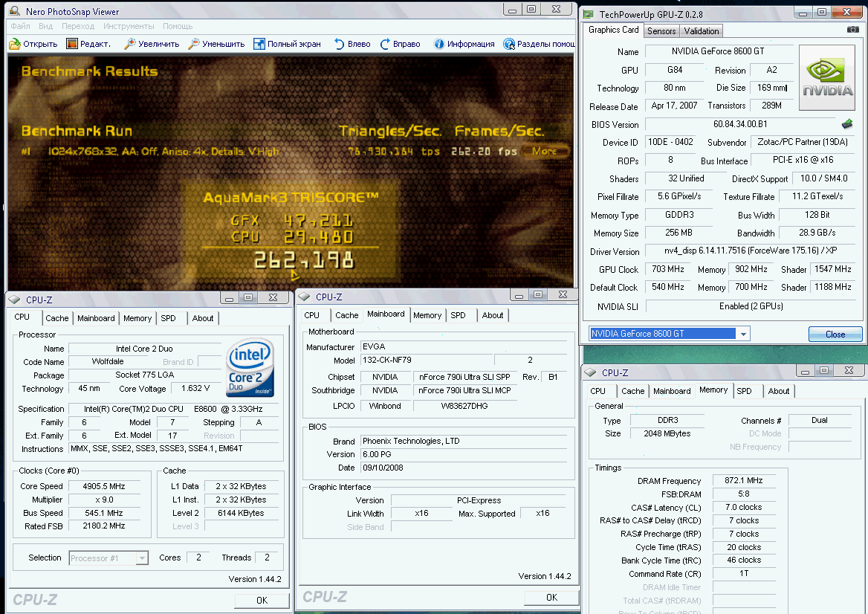Click the Specification field Intel Core2 Duo E8600

173,409
